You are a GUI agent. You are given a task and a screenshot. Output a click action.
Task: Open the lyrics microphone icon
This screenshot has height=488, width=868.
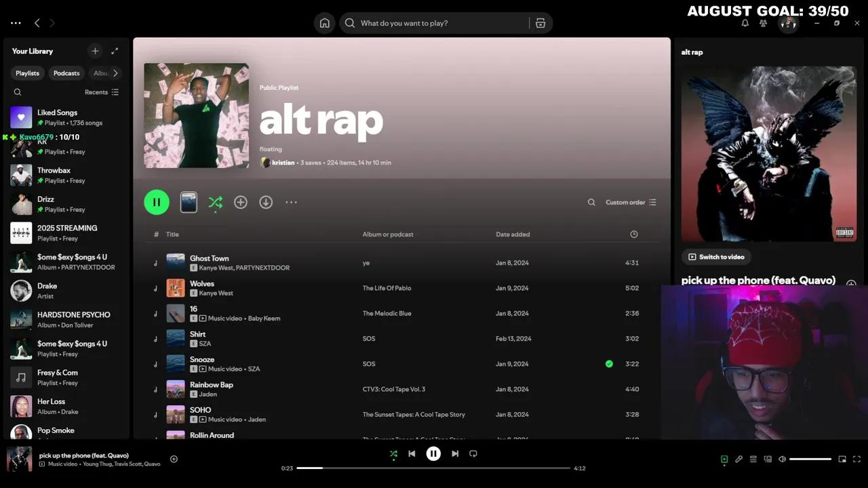pos(738,459)
